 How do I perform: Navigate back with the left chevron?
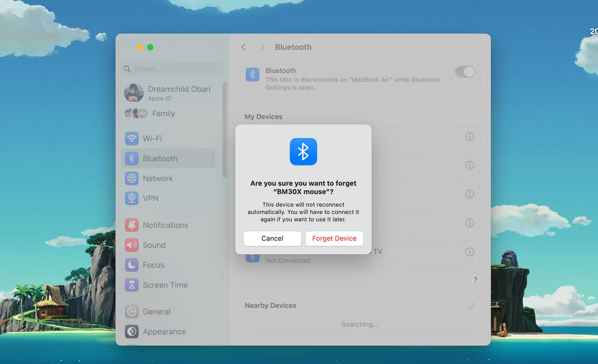point(244,47)
